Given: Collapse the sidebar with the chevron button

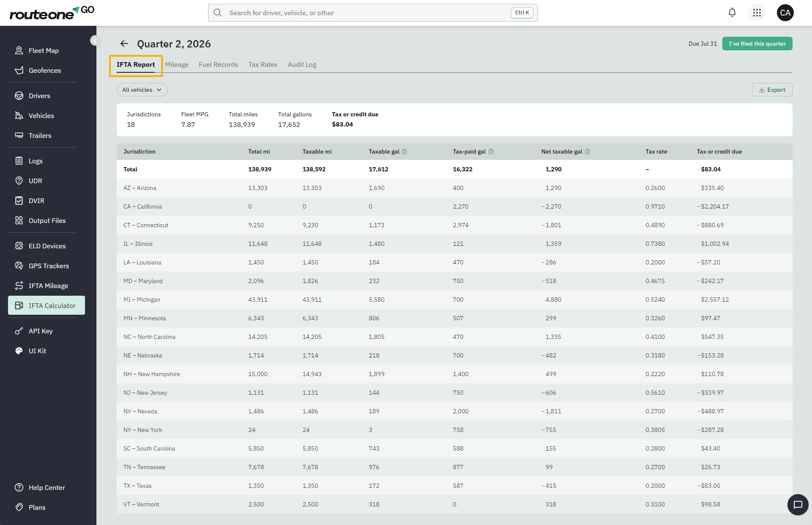Looking at the screenshot, I should click(x=95, y=41).
